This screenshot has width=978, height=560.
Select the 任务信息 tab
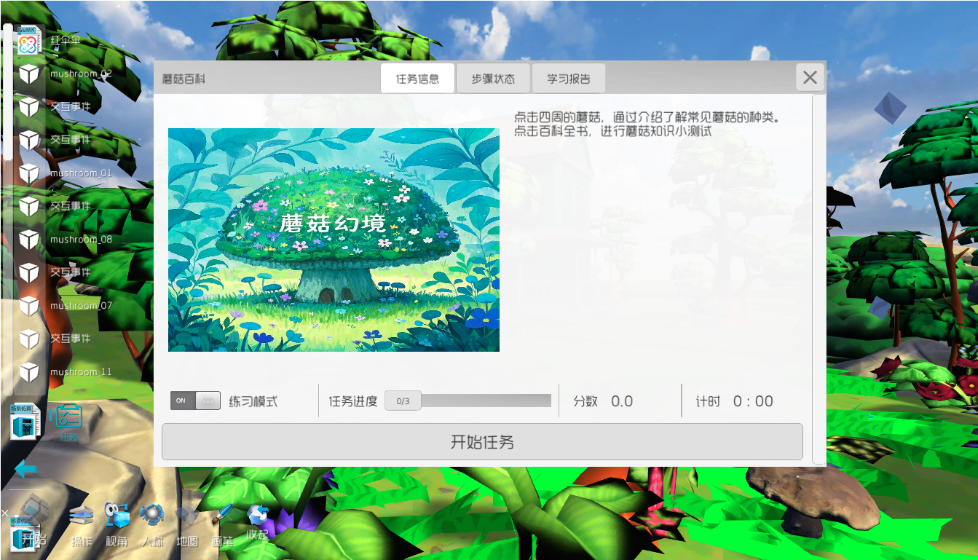(417, 79)
